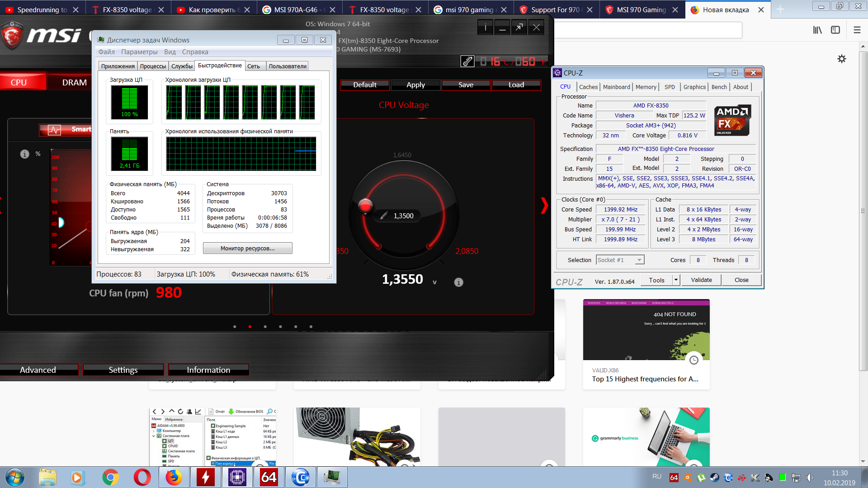
Task: Click the Celsius/Fahrenheit temperature toggle icon
Action: 467,61
